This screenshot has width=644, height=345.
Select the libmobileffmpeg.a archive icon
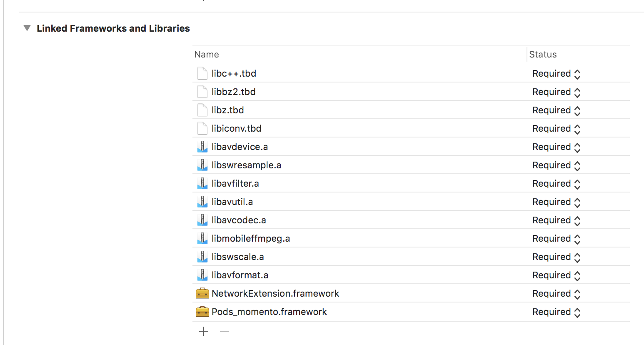click(x=202, y=238)
